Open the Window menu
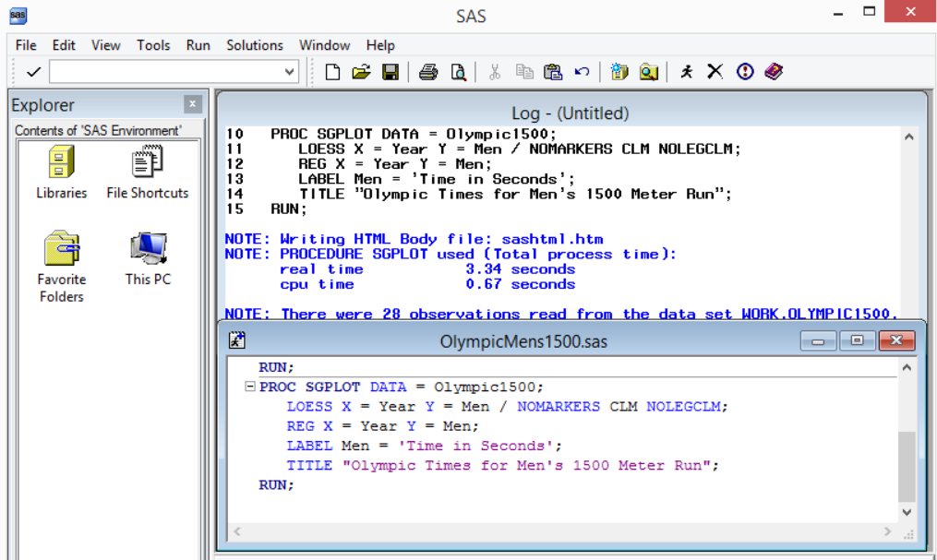937x560 pixels. [x=324, y=45]
